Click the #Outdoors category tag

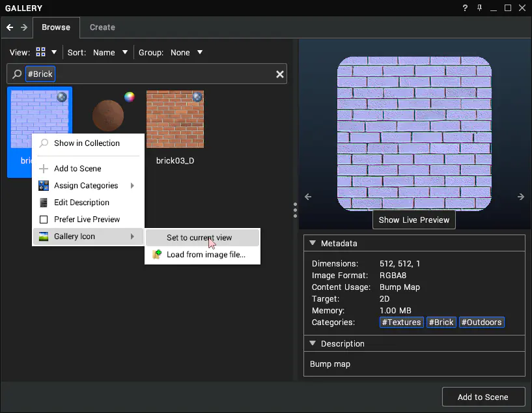(x=481, y=322)
